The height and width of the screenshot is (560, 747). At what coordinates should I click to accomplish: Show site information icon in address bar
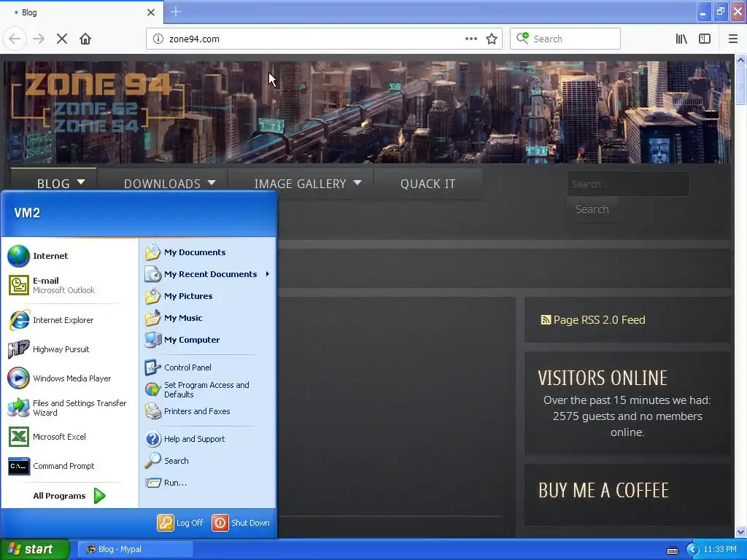click(158, 39)
